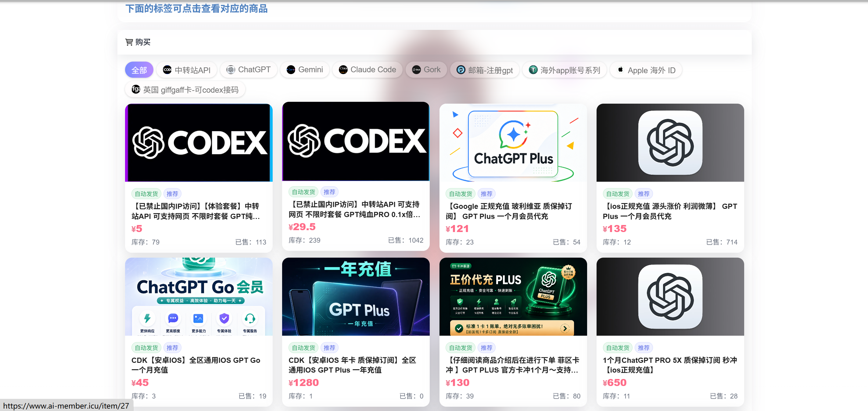
Task: Click the OpenAI logo image of the ¥135 item
Action: pyautogui.click(x=670, y=142)
